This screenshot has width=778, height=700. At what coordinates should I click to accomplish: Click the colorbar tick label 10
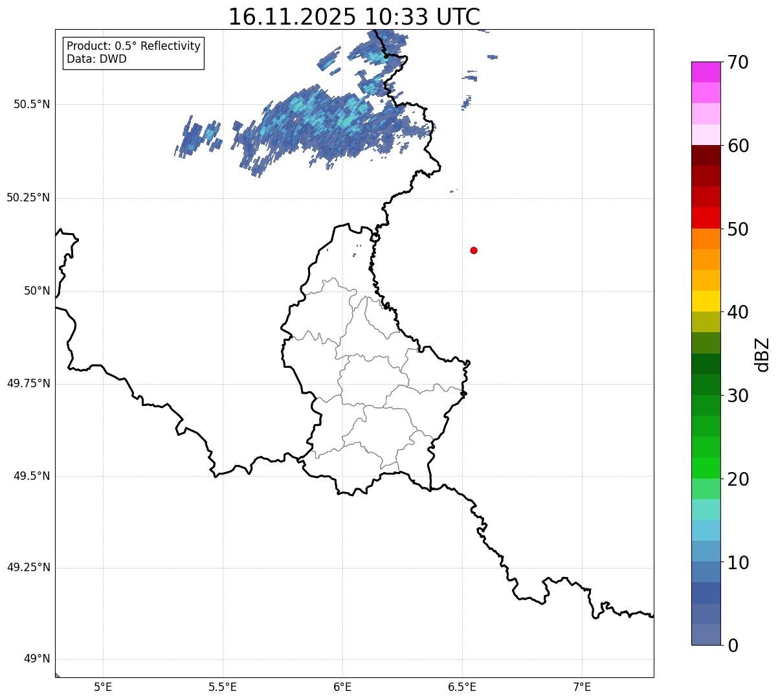(x=738, y=562)
